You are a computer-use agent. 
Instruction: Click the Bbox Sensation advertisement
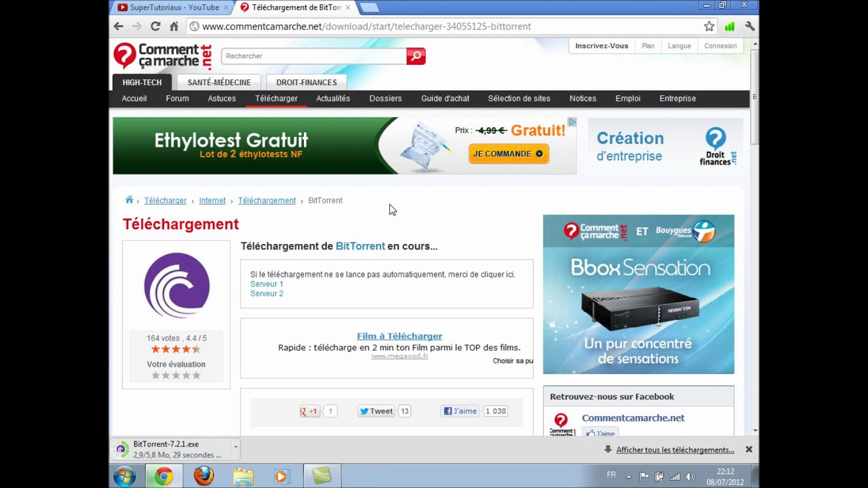click(x=639, y=294)
